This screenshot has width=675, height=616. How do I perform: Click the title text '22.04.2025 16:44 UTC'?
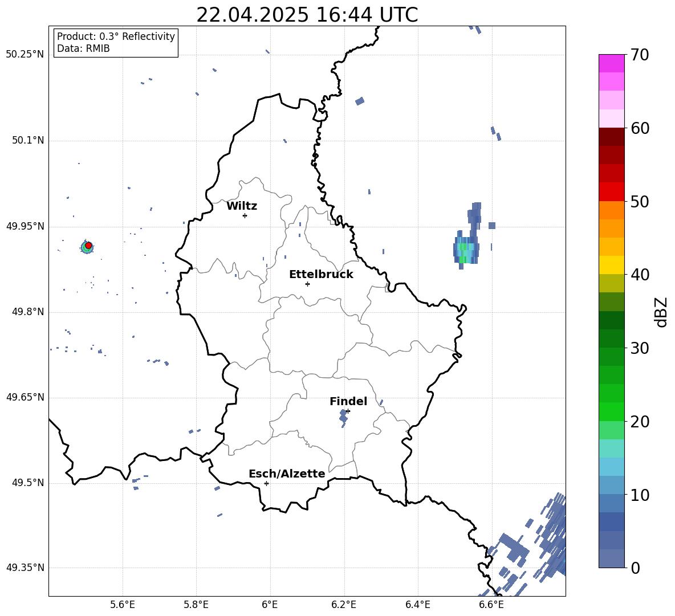(x=307, y=15)
